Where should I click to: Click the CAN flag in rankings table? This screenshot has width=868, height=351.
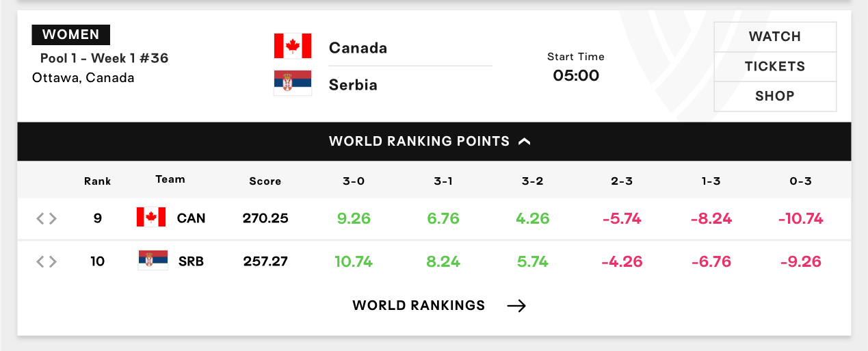coord(151,218)
